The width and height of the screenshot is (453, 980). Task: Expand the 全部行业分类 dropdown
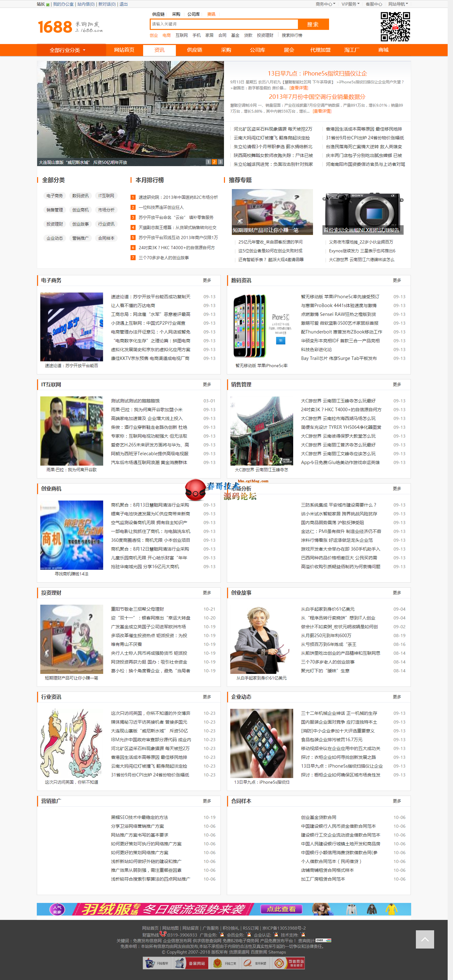pos(67,50)
